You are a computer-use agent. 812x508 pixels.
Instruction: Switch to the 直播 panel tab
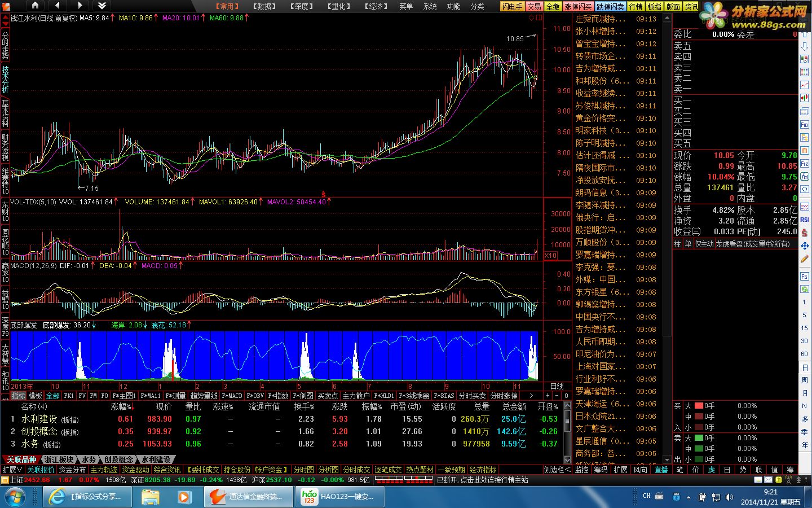pyautogui.click(x=661, y=470)
